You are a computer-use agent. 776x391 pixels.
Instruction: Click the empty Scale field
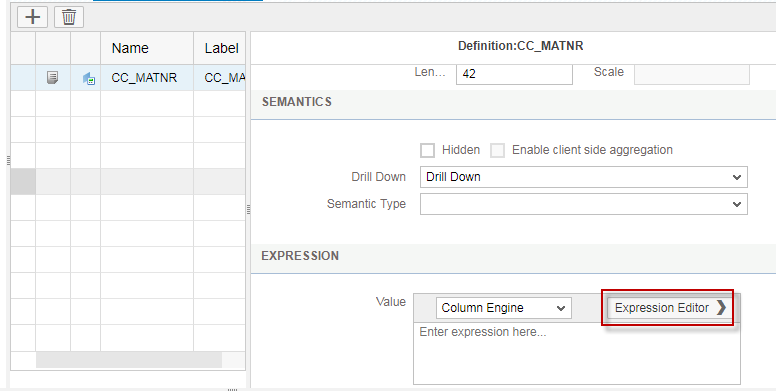click(x=691, y=73)
